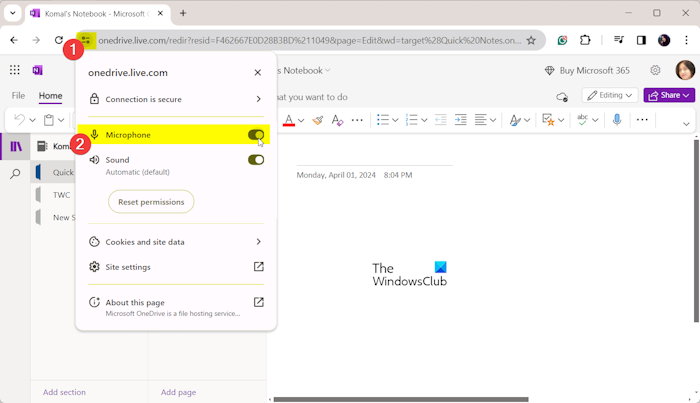Click Add page link
700x403 pixels.
tap(178, 392)
